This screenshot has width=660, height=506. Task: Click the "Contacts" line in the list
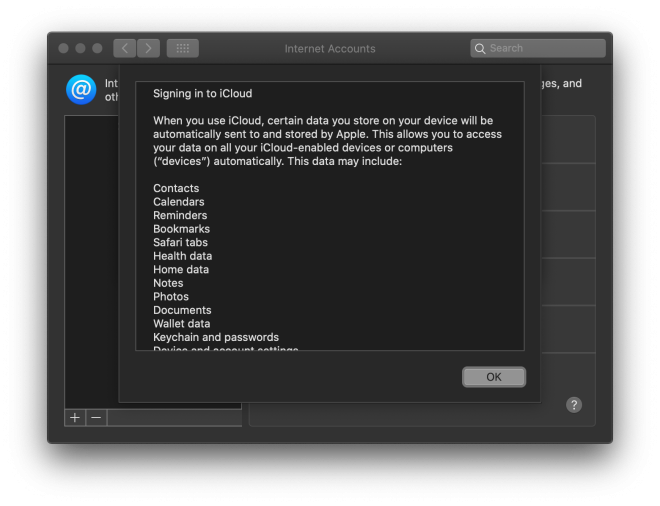pyautogui.click(x=176, y=188)
